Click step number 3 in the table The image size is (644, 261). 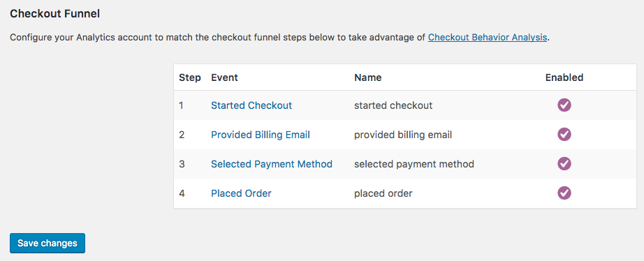[x=182, y=164]
